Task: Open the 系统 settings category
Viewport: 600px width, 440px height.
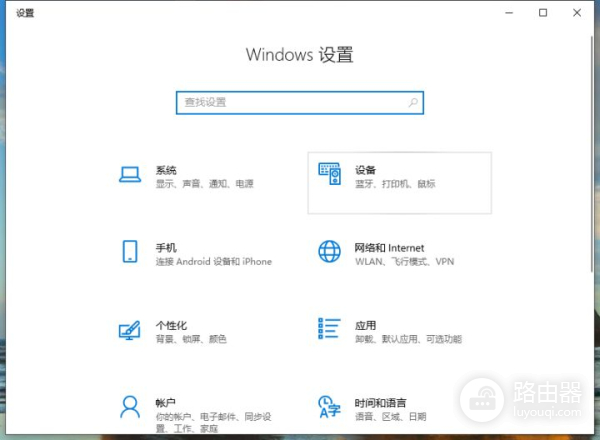Action: point(200,183)
